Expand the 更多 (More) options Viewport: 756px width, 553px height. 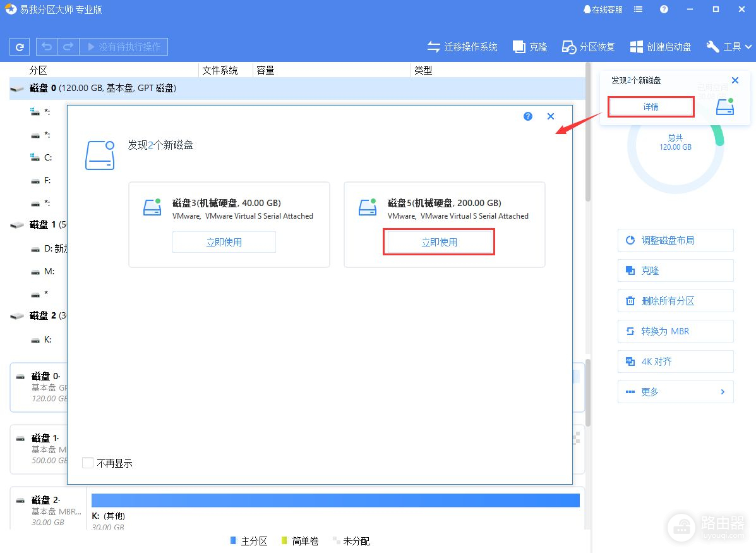[x=675, y=392]
